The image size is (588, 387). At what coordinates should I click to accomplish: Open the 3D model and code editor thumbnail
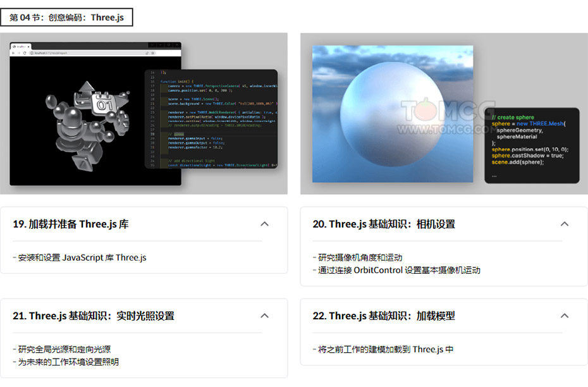[x=144, y=114]
